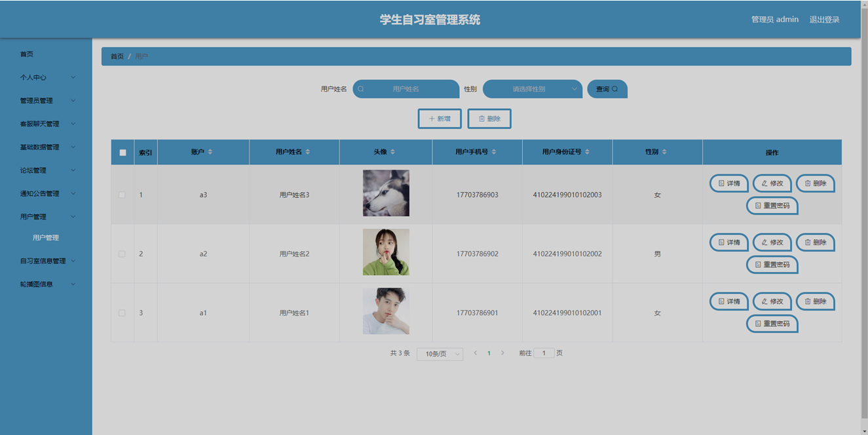Click the sort icon beside 账户 column header
The image size is (868, 435).
click(x=210, y=152)
